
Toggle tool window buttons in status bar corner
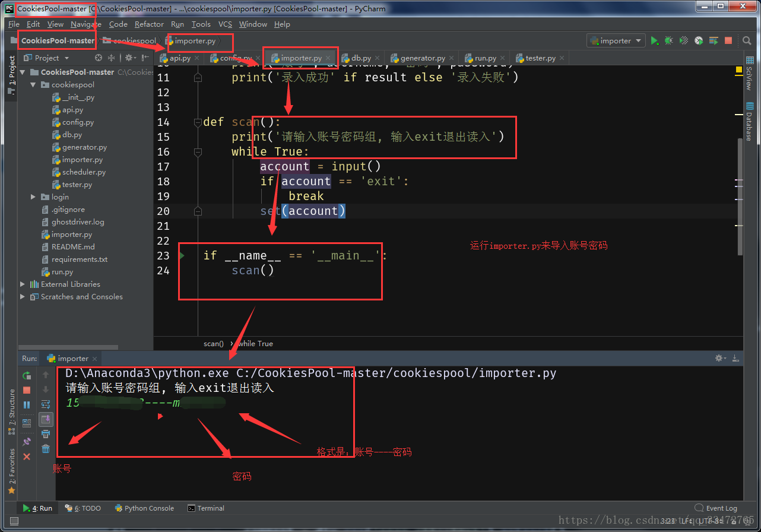14,521
